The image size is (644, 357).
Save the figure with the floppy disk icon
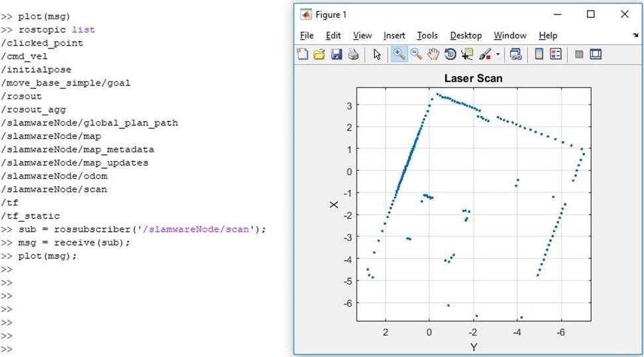tap(337, 54)
